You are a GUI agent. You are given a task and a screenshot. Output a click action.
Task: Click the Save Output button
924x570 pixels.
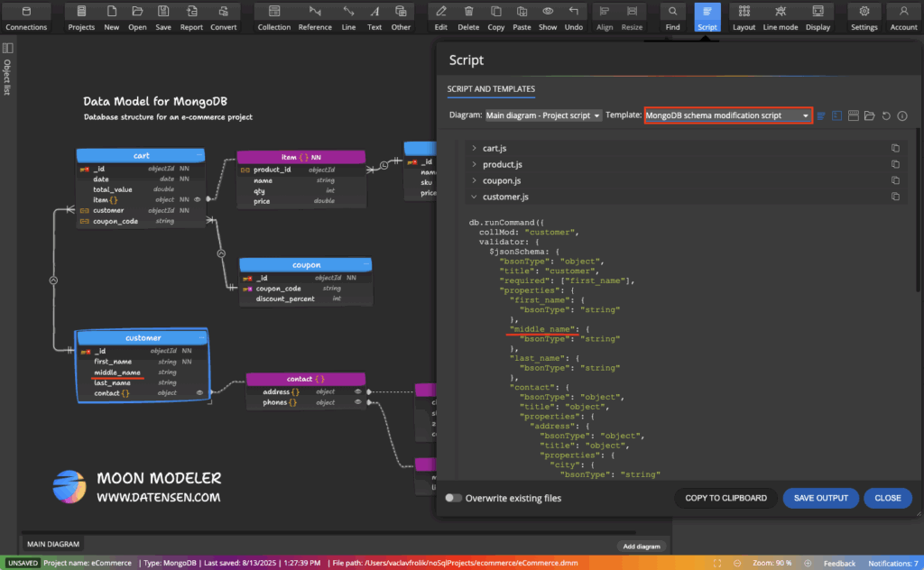click(821, 498)
